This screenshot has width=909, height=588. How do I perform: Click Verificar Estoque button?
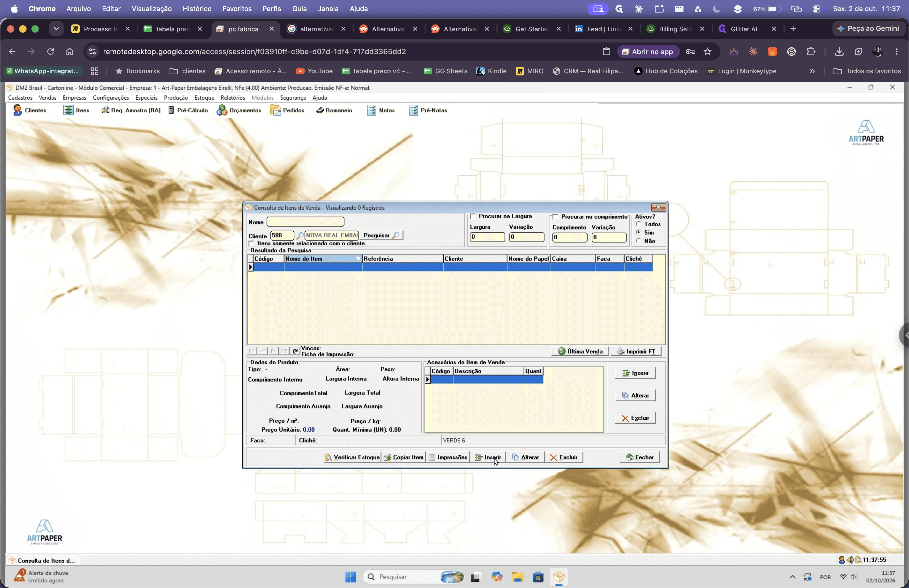(352, 457)
